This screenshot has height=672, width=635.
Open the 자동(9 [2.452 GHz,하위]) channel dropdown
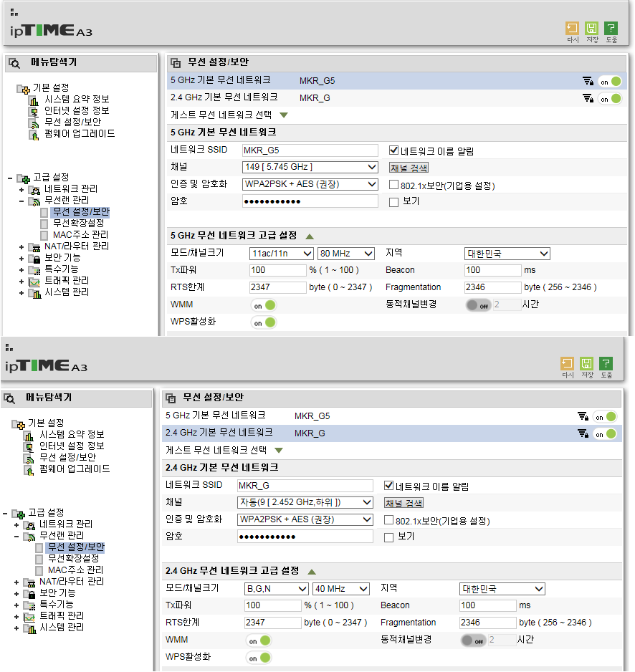[305, 502]
